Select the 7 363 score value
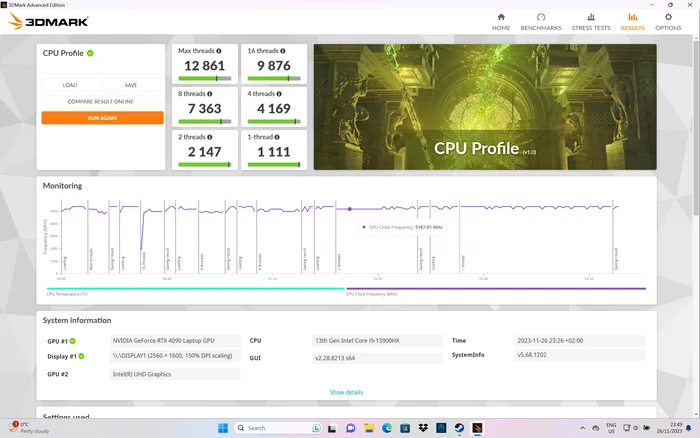 point(204,108)
